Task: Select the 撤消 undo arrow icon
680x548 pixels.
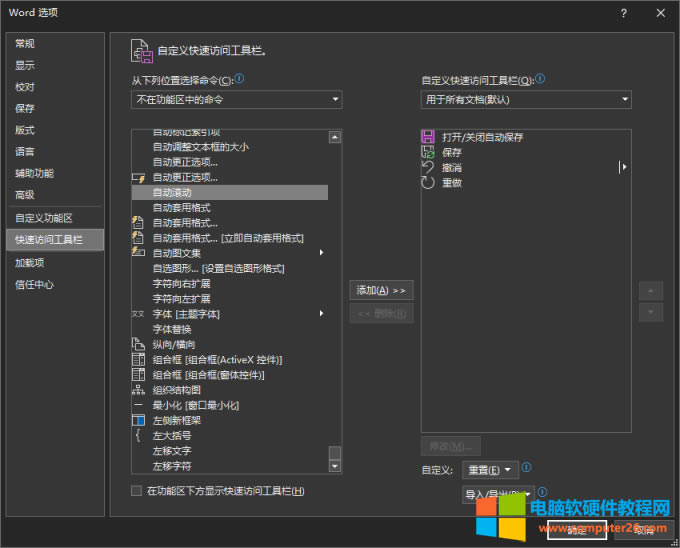Action: [428, 168]
